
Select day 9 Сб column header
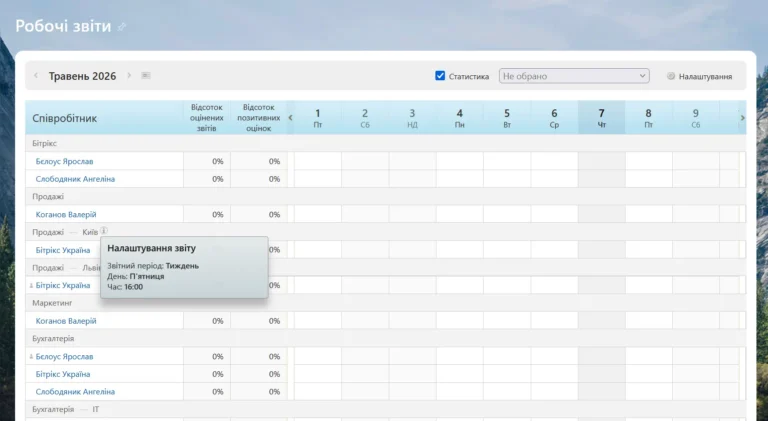click(x=696, y=117)
